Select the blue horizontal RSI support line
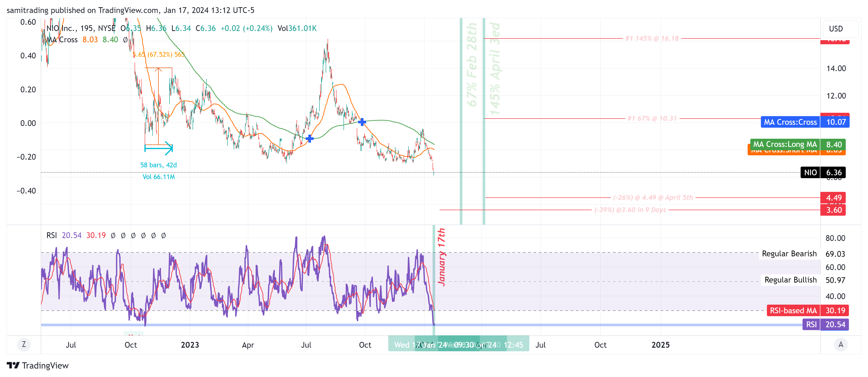Screen dimensions: 868x377 click(x=421, y=325)
